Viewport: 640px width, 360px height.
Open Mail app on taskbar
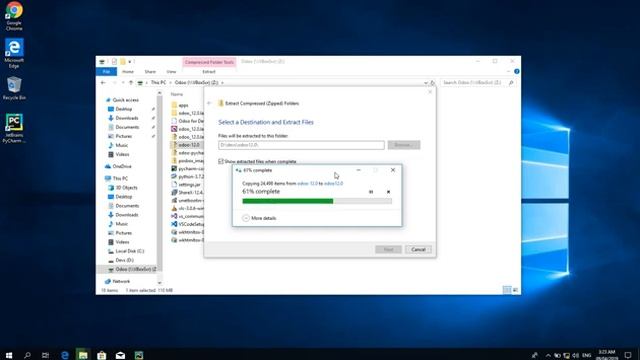click(x=120, y=355)
